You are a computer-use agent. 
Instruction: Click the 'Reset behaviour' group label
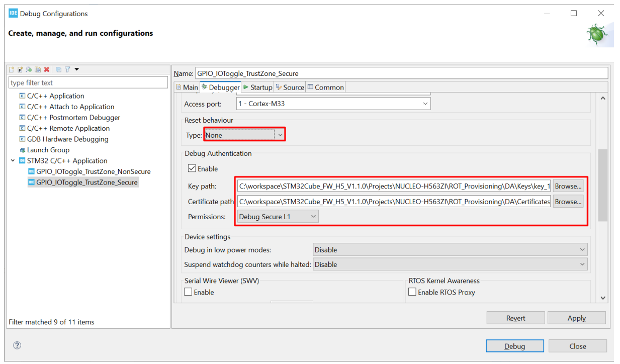pyautogui.click(x=209, y=120)
